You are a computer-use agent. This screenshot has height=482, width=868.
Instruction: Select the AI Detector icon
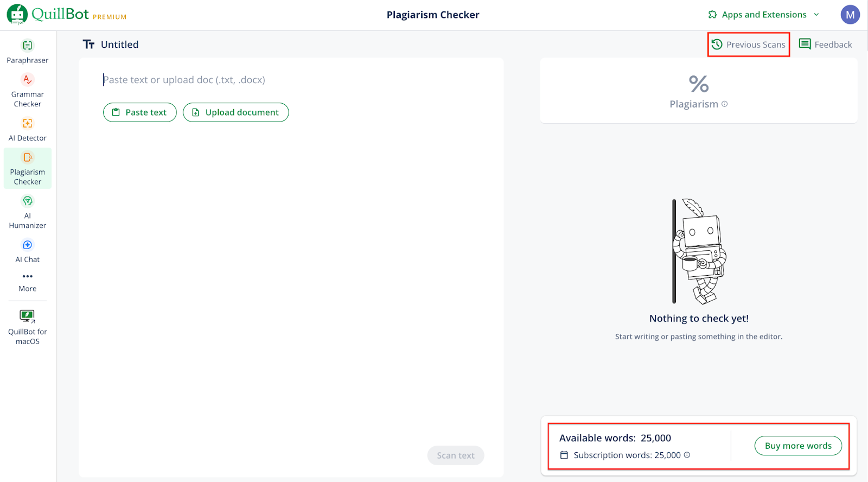pyautogui.click(x=27, y=124)
